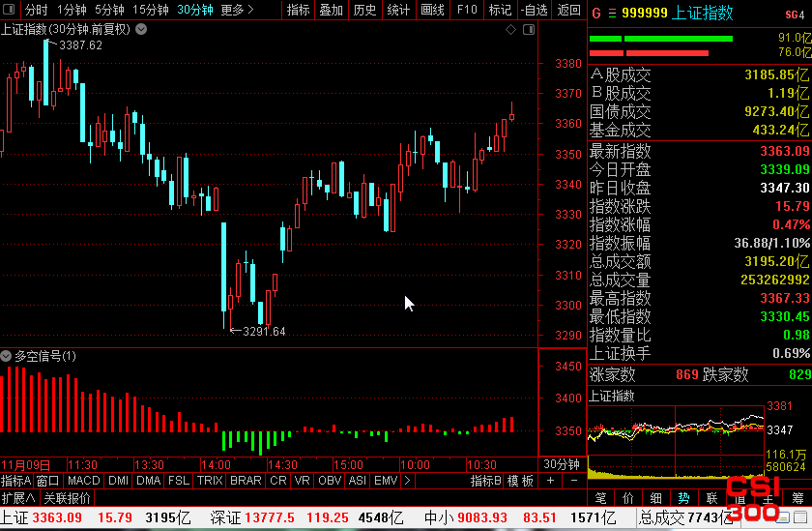Zoom out the chart with − button

pyautogui.click(x=574, y=481)
